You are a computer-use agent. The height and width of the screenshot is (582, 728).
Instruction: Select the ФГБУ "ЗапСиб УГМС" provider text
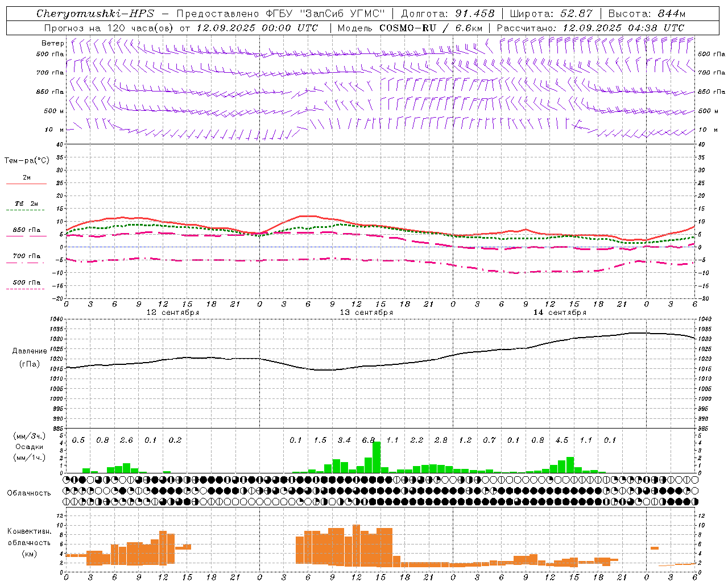[325, 14]
